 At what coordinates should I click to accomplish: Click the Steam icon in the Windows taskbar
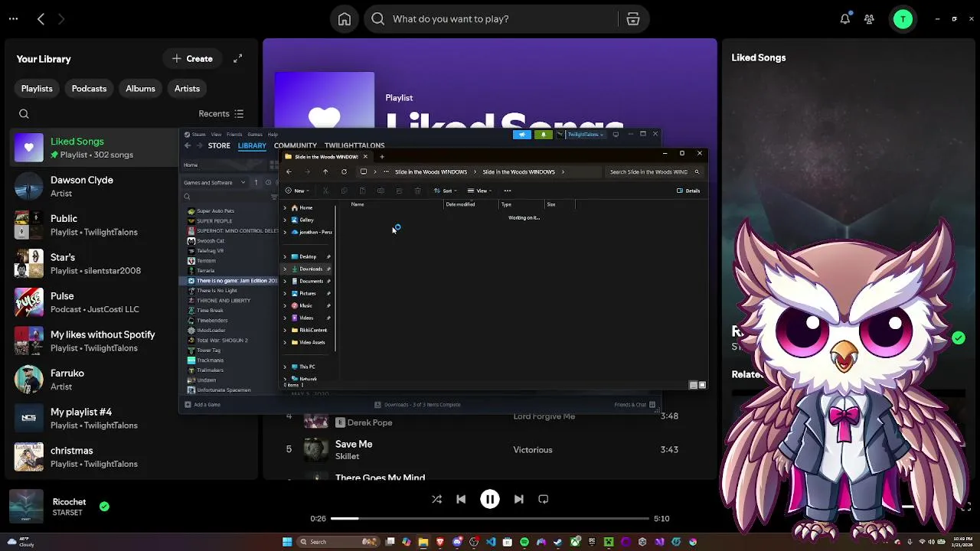click(x=558, y=542)
